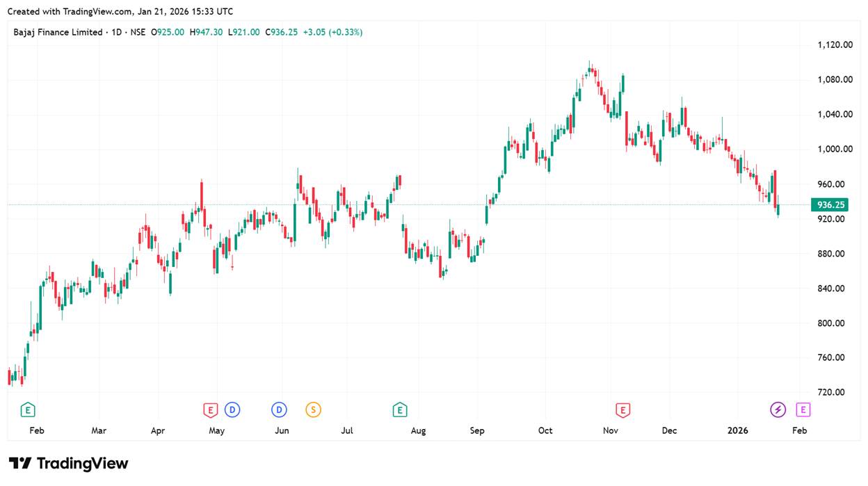868x486 pixels.
Task: Click the red earnings E icon in November
Action: 623,410
